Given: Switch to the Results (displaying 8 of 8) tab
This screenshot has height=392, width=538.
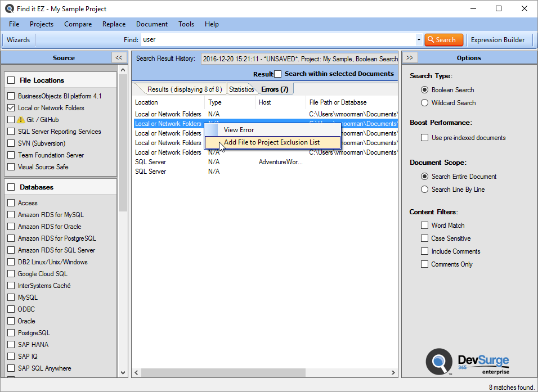Looking at the screenshot, I should tap(185, 89).
